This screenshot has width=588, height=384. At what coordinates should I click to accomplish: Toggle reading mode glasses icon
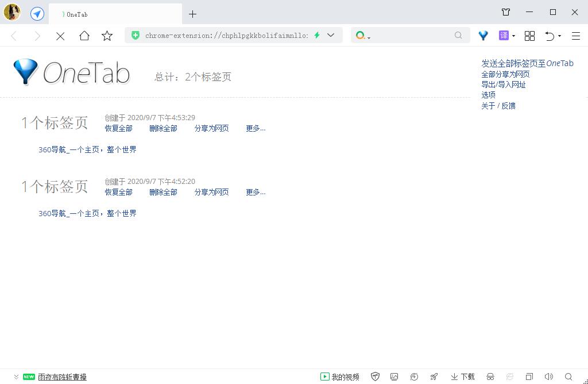click(490, 377)
